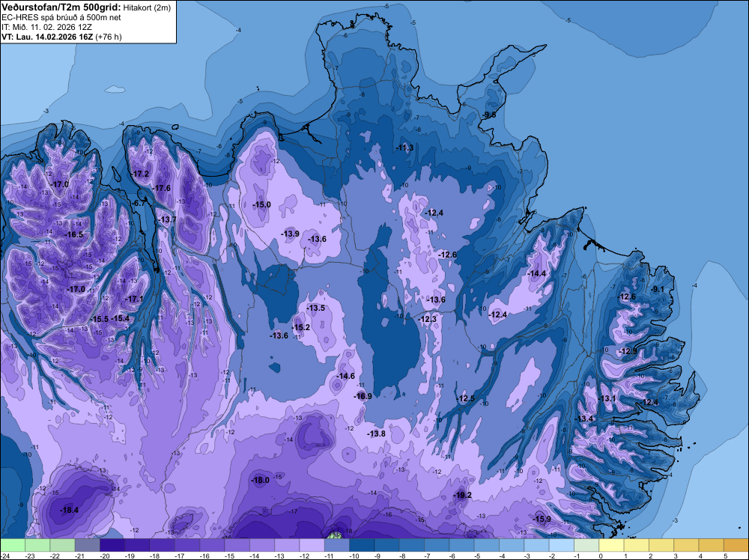Click the -13.5 temperature label
The width and height of the screenshot is (749, 560).
pos(316,308)
